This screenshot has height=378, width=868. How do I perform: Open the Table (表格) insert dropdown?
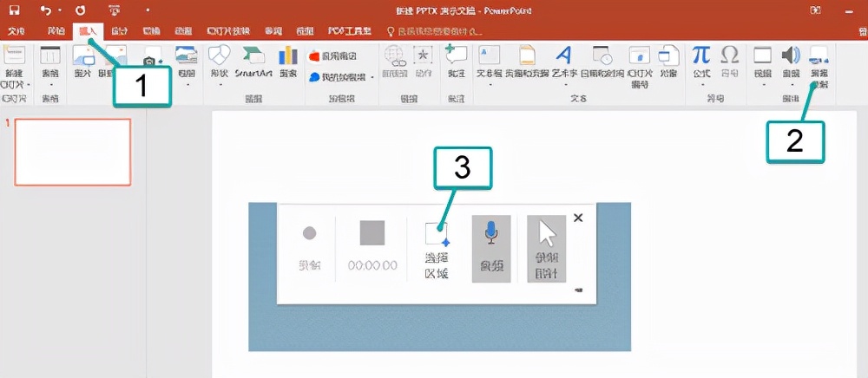tap(50, 63)
